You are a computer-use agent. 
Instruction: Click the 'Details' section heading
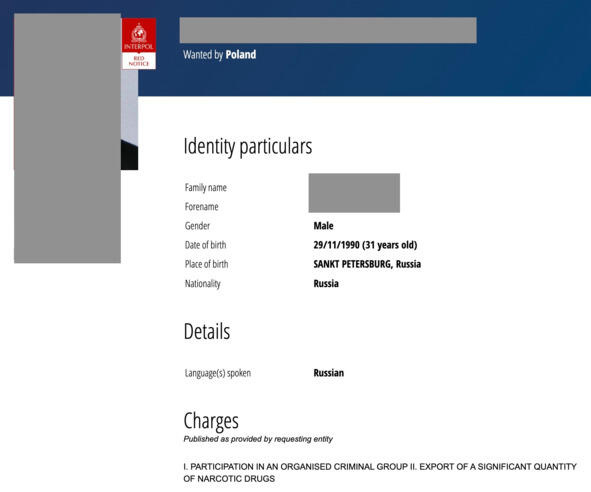tap(207, 331)
